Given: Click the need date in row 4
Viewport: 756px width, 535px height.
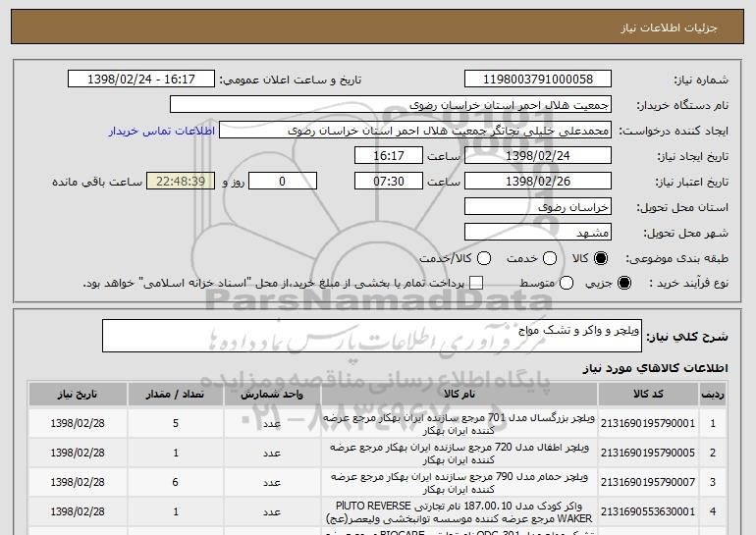Looking at the screenshot, I should [78, 511].
